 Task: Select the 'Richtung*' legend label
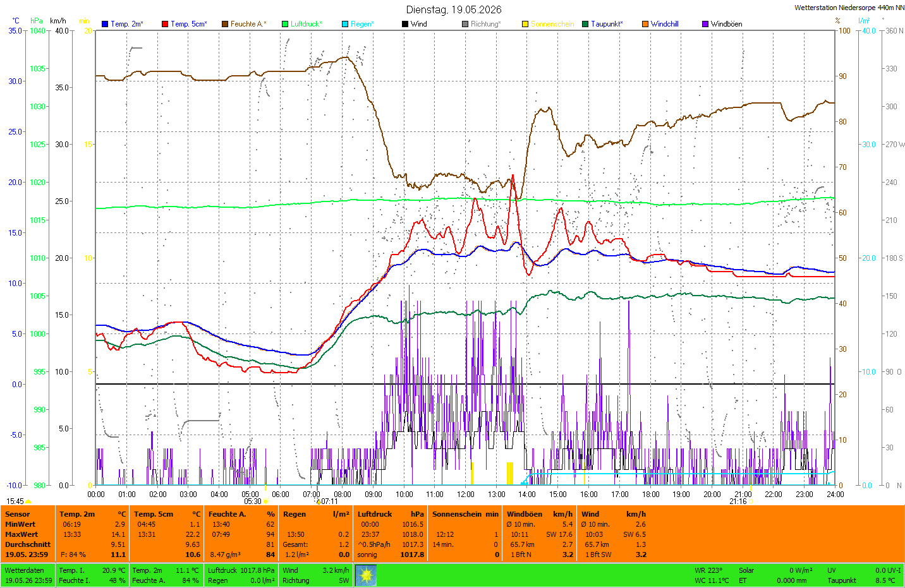click(485, 24)
